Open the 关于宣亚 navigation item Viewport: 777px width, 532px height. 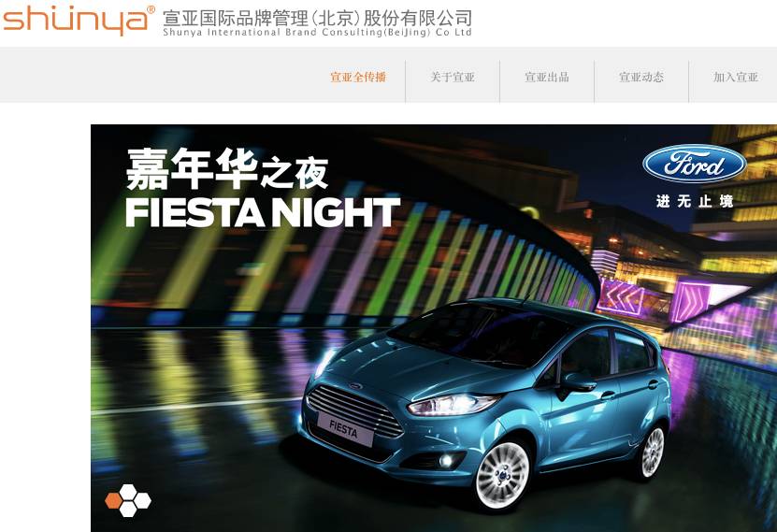coord(453,78)
